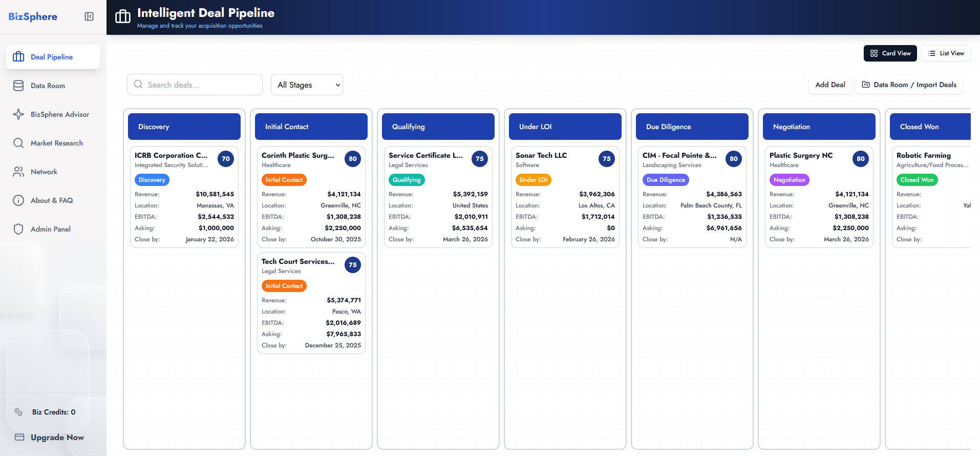This screenshot has height=456, width=980.
Task: Click the Add Deal button
Action: 830,85
